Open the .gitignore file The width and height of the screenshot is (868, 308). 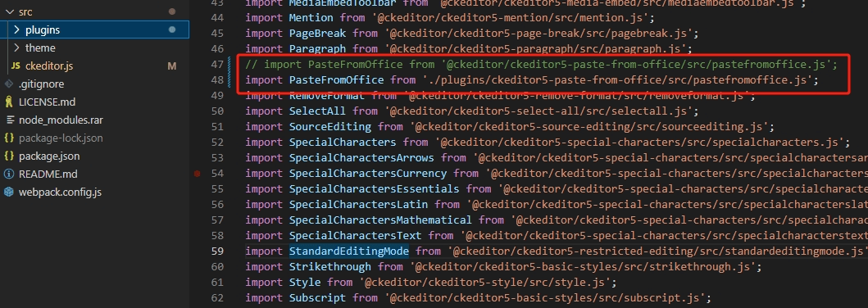tap(42, 84)
